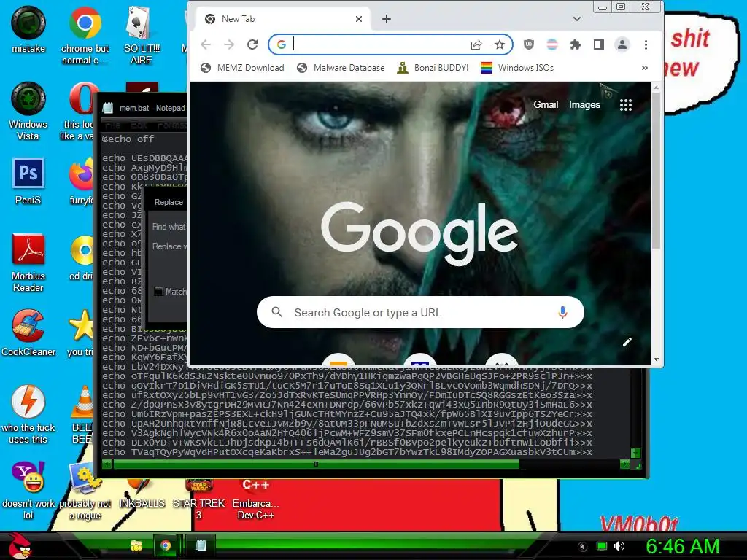The image size is (747, 560).
Task: Show more bookmarks with the double chevron
Action: click(x=645, y=68)
